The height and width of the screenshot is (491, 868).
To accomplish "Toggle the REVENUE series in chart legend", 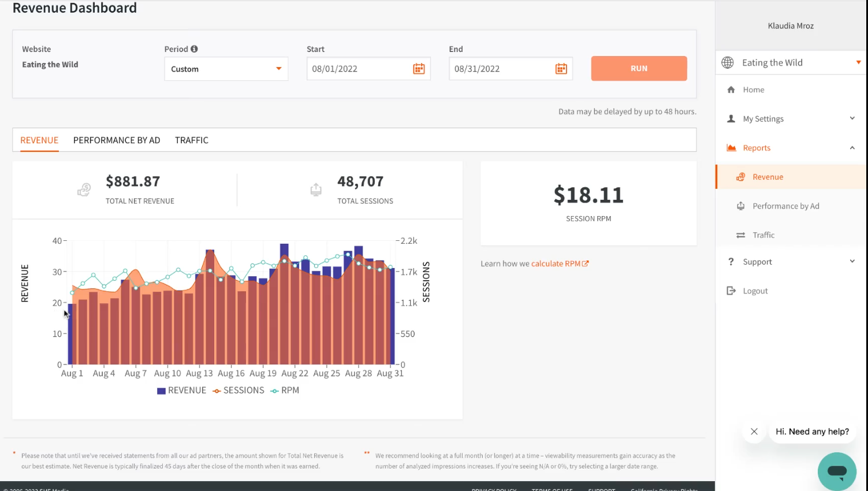I will (181, 390).
